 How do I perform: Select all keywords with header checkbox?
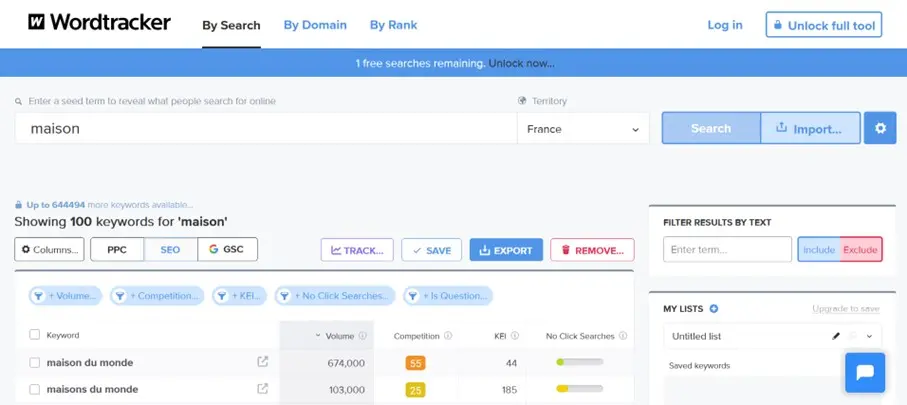coord(35,334)
